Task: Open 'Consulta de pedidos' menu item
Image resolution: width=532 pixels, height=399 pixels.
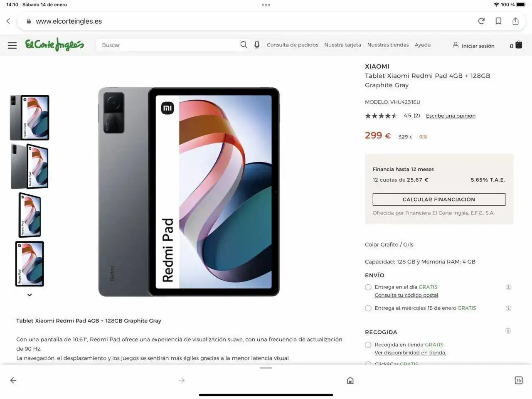Action: (292, 45)
